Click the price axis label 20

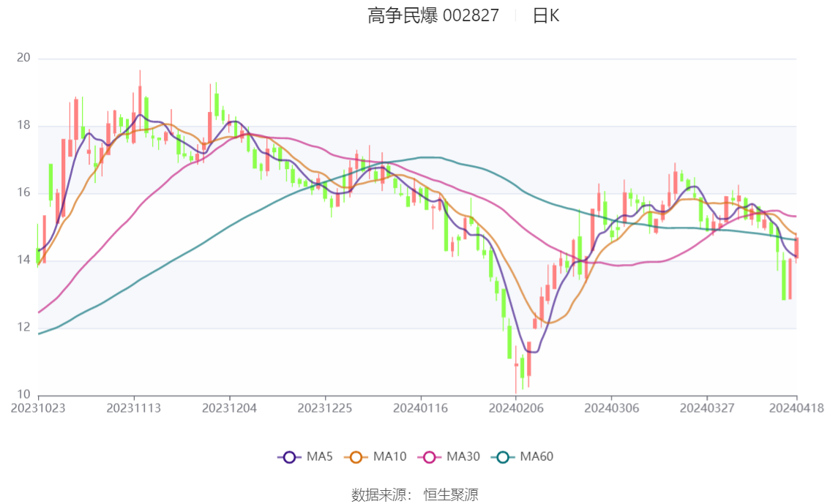(24, 58)
